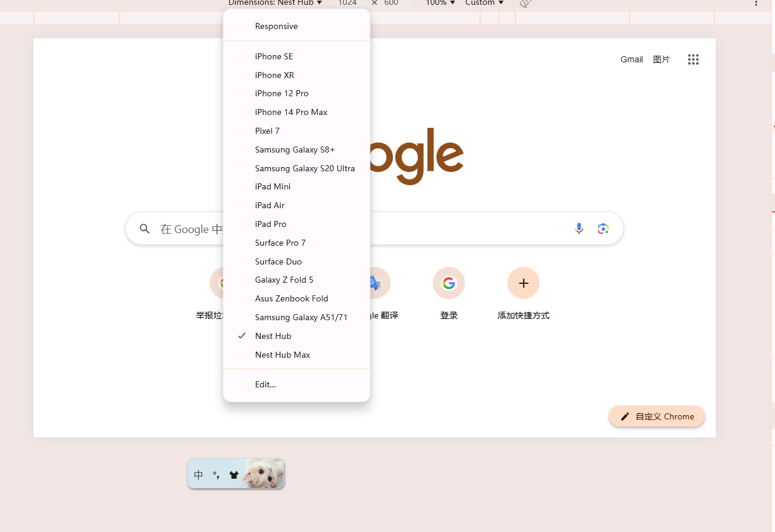This screenshot has height=532, width=775.
Task: Toggle the 中 input language indicator
Action: (x=199, y=475)
